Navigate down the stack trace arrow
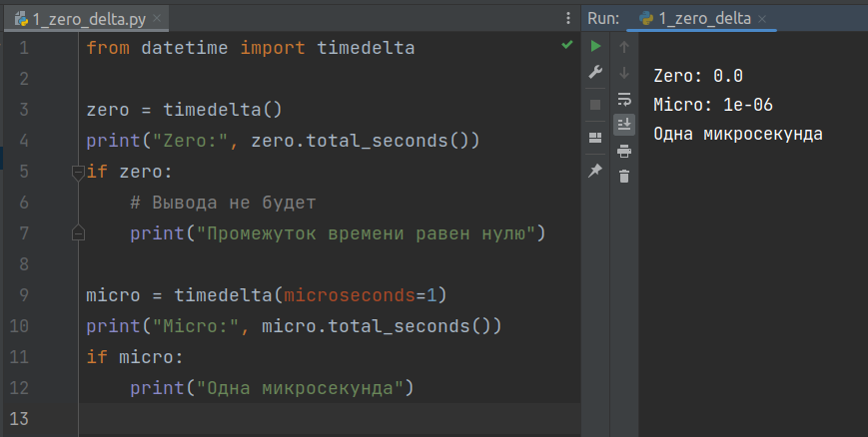This screenshot has height=437, width=868. pyautogui.click(x=624, y=73)
